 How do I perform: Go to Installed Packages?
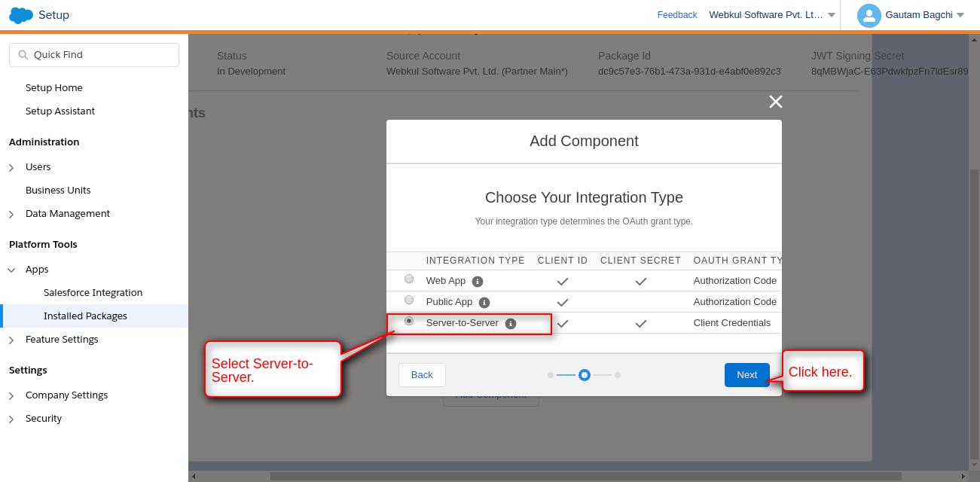click(85, 316)
